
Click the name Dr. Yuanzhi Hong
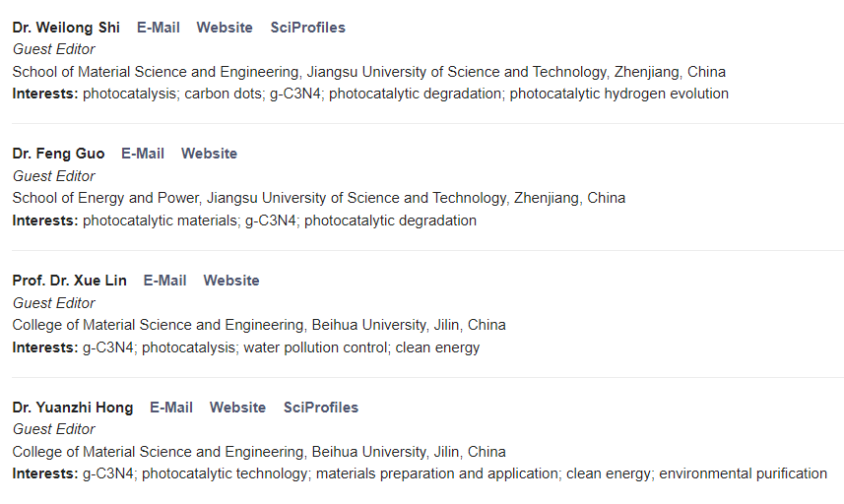click(72, 408)
